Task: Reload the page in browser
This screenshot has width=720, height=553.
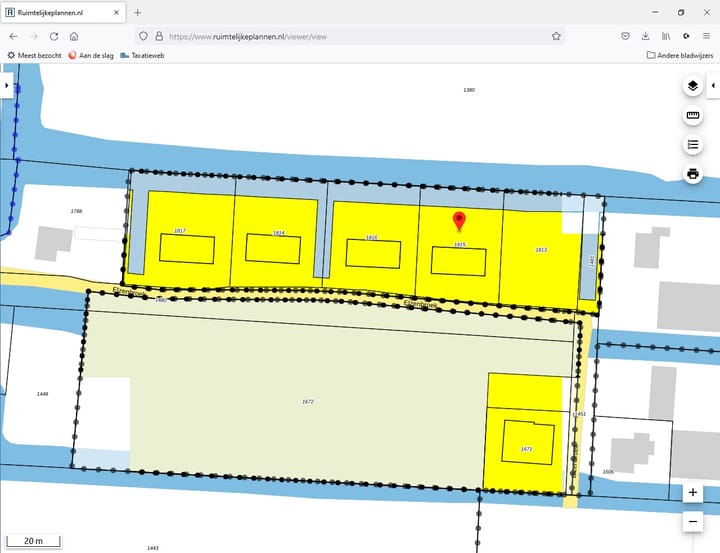Action: (54, 36)
